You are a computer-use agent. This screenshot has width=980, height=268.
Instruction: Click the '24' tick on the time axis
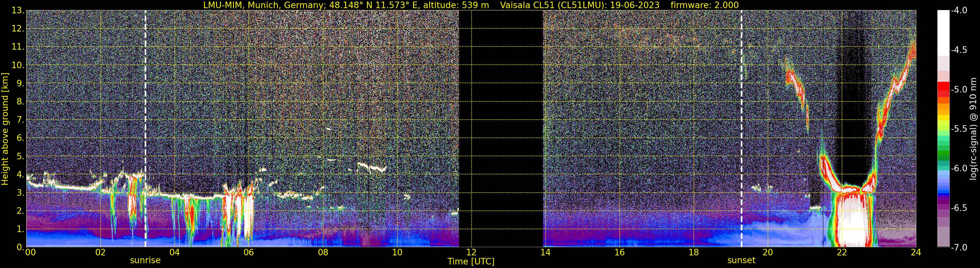pos(916,252)
